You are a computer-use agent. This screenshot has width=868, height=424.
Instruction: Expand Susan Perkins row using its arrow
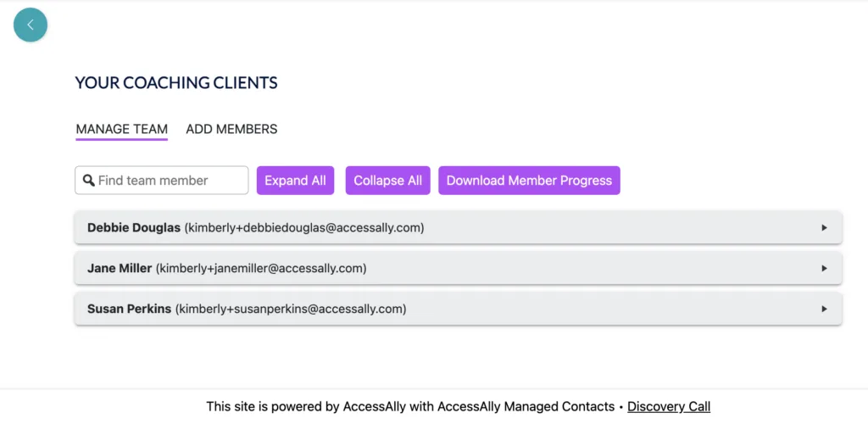824,309
